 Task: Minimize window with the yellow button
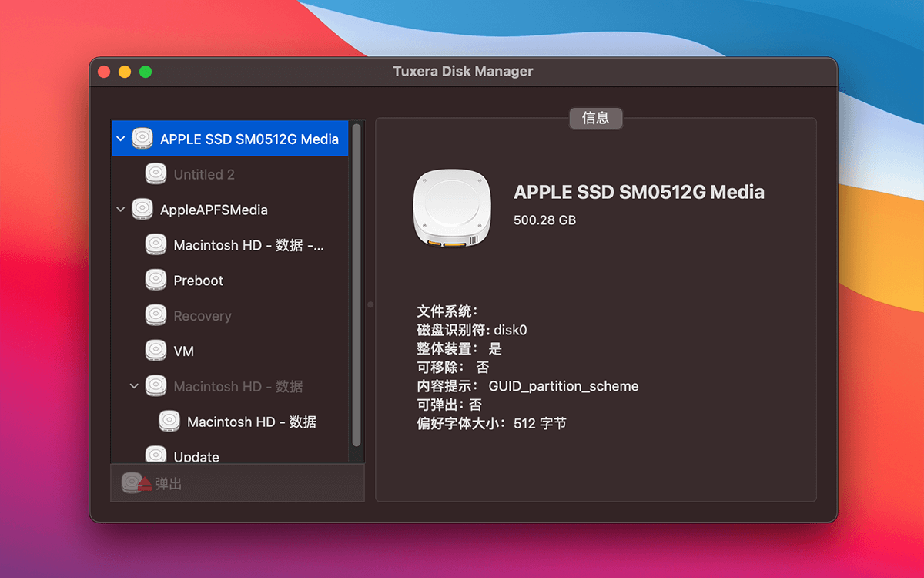coord(125,72)
